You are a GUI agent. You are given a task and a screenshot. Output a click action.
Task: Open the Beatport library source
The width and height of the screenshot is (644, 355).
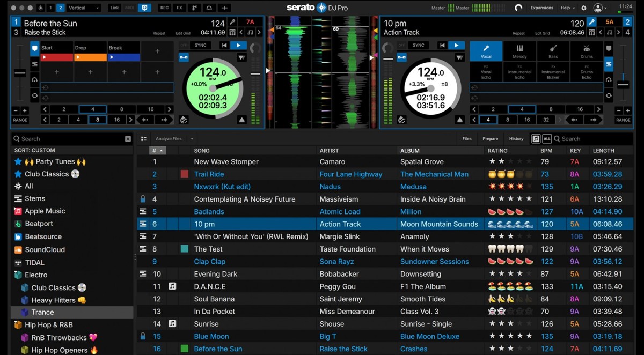click(39, 224)
